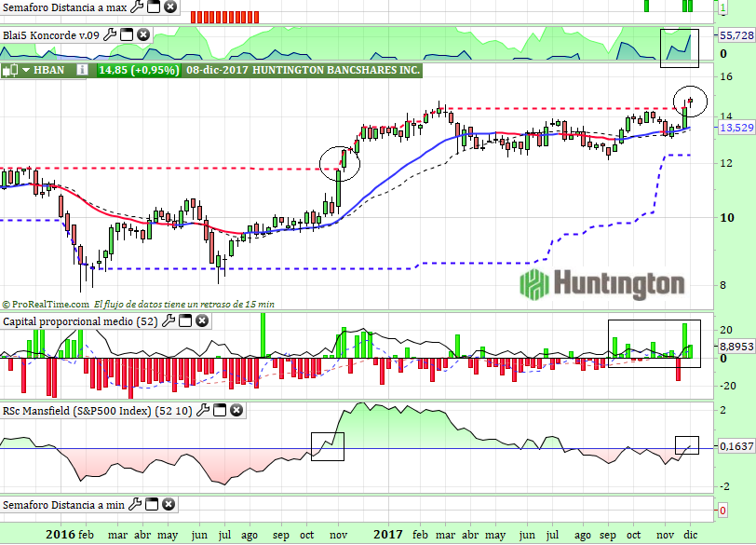This screenshot has height=545, width=756.
Task: Close the Capital proporcional medio indicator
Action: point(202,320)
